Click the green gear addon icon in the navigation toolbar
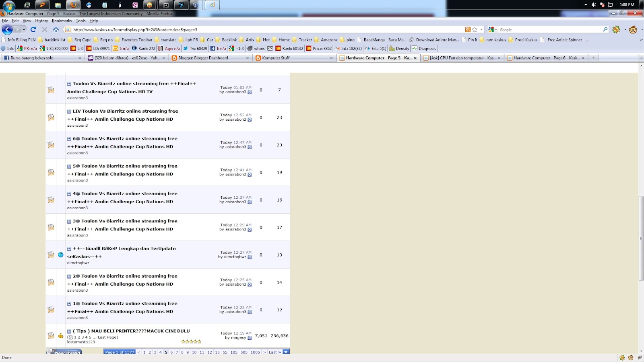 (x=616, y=29)
